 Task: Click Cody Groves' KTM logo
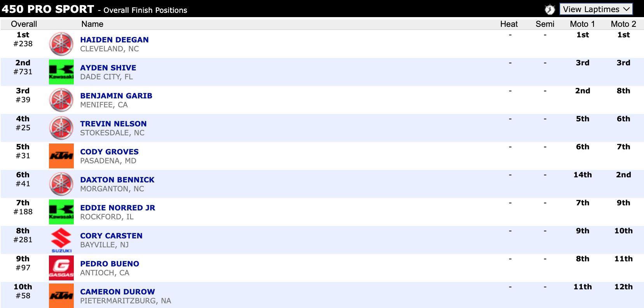(x=61, y=156)
